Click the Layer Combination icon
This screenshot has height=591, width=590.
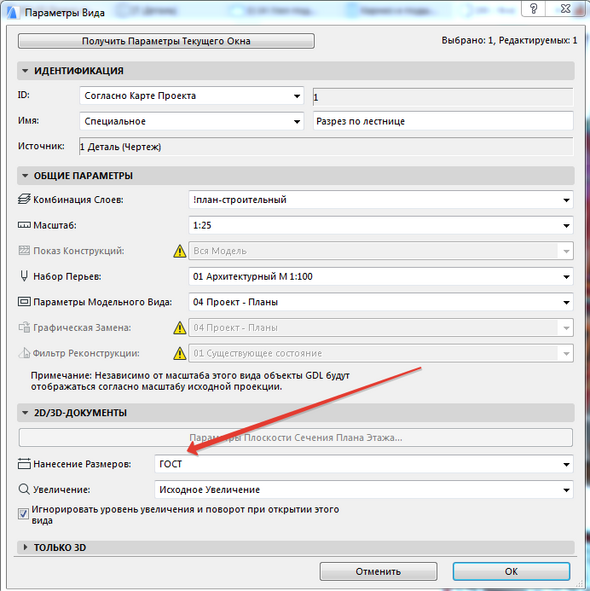point(24,199)
